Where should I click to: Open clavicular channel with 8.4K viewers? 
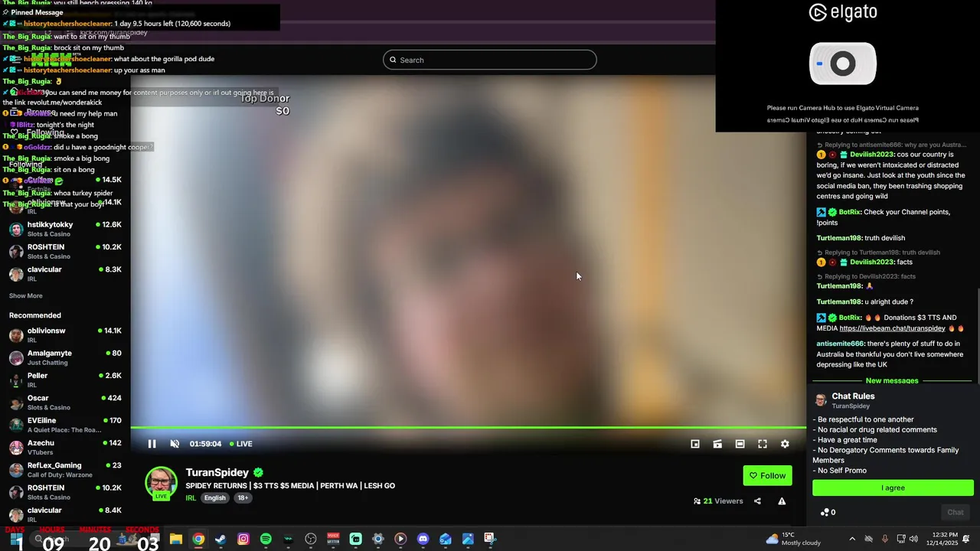(x=65, y=514)
